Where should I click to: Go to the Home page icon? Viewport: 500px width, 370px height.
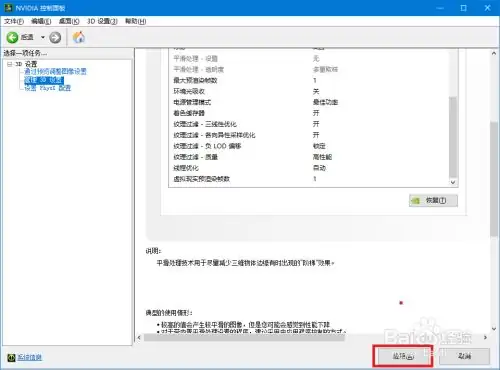tap(79, 37)
